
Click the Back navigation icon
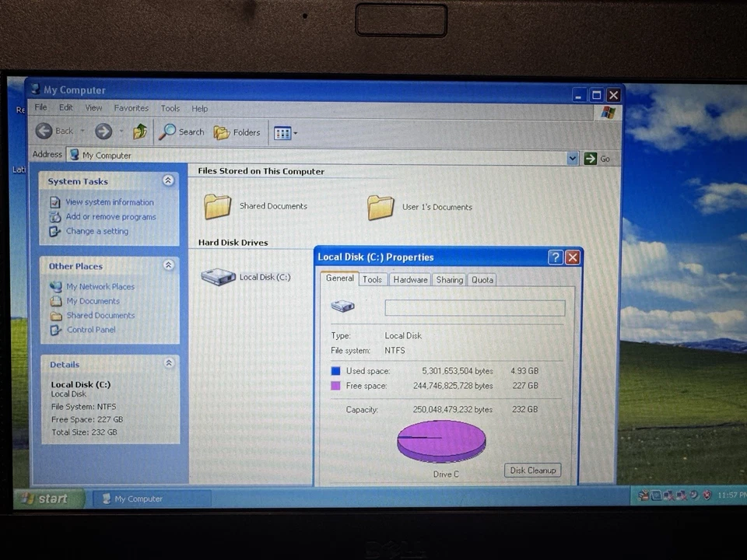(44, 131)
